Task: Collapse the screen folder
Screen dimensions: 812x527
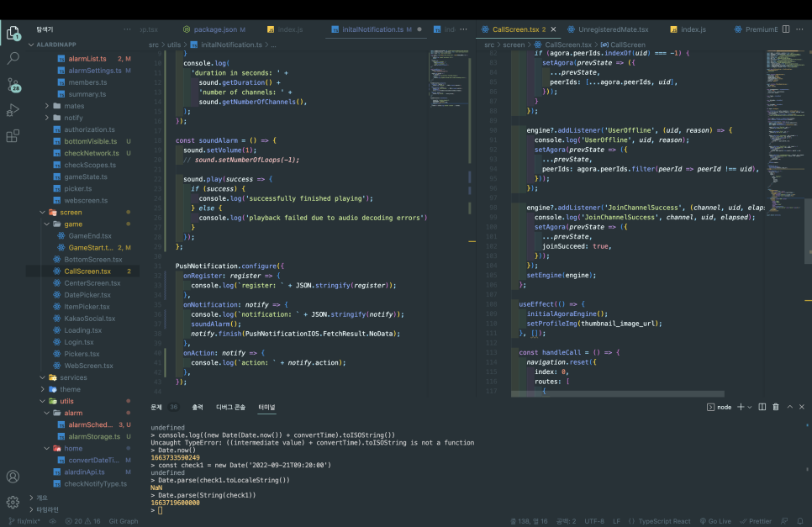Action: pos(71,213)
